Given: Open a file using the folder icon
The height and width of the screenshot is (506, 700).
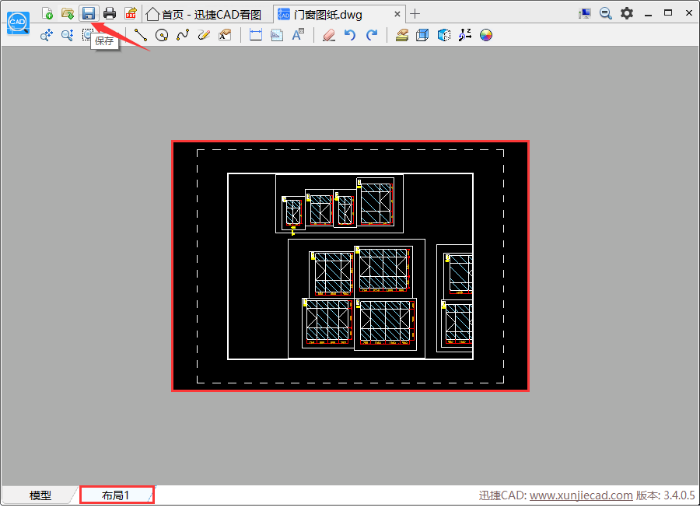Looking at the screenshot, I should (68, 13).
